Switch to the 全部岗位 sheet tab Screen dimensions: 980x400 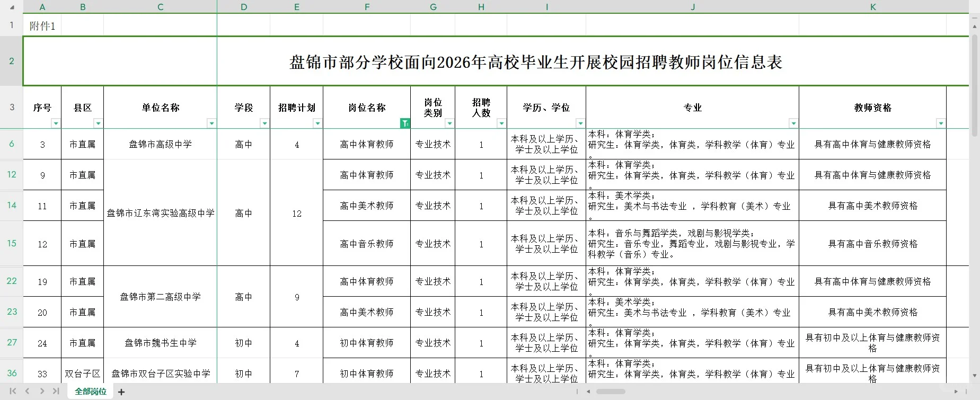[x=91, y=392]
